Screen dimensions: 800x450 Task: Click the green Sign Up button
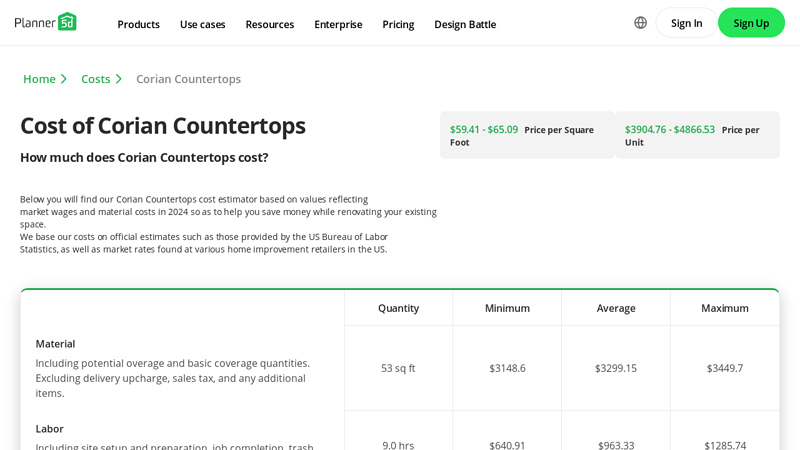click(751, 23)
